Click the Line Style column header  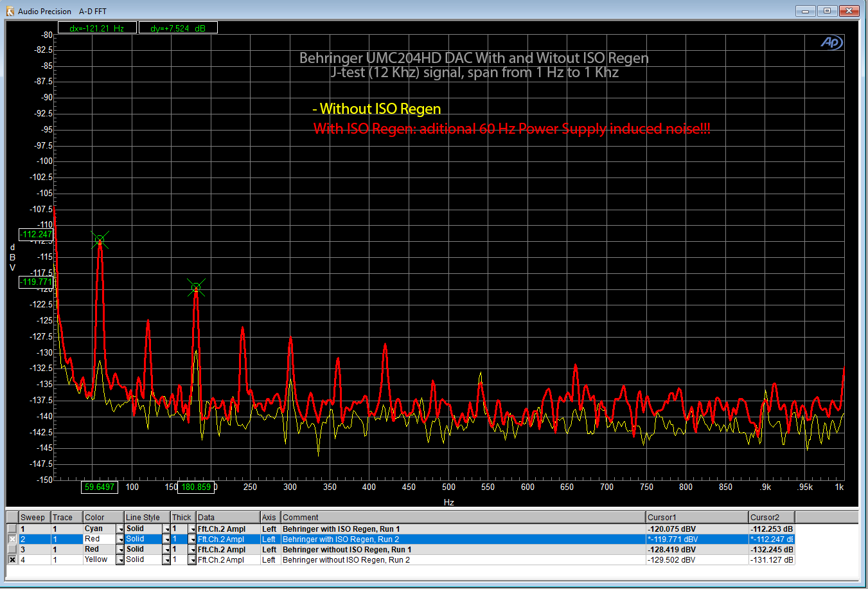pyautogui.click(x=147, y=518)
